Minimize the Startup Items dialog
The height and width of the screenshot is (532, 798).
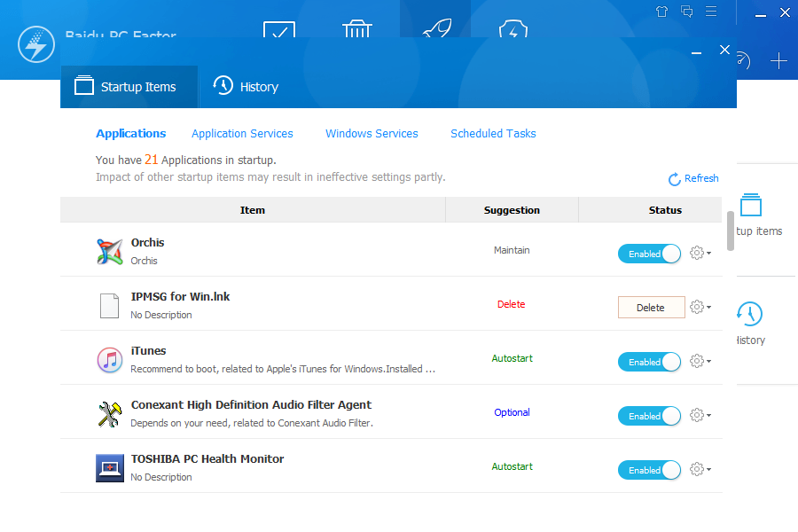click(x=697, y=52)
